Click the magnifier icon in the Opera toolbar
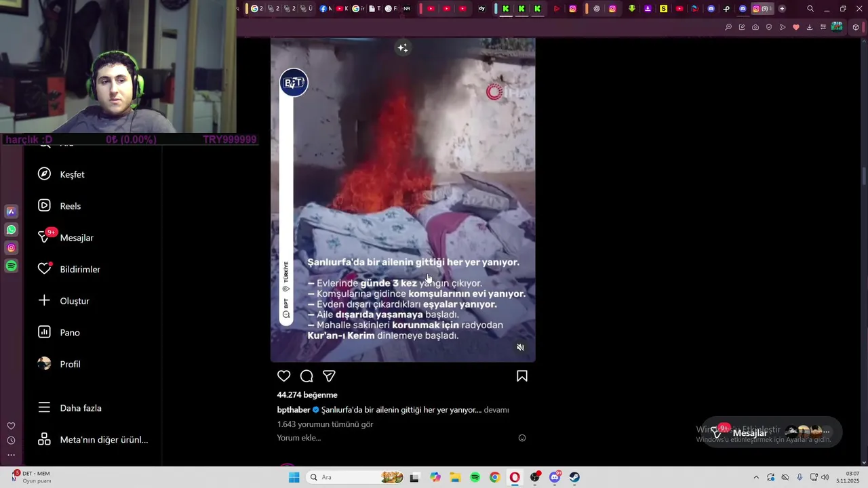868x488 pixels. point(728,27)
